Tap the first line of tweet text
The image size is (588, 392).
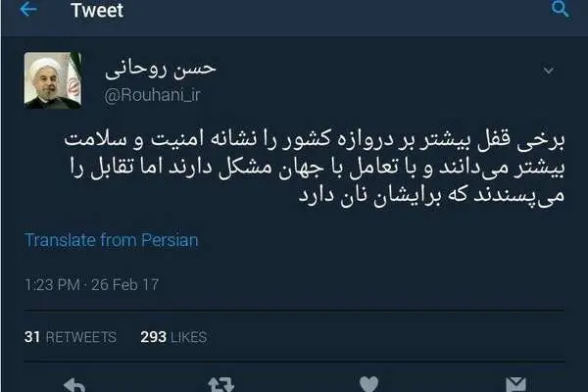point(315,139)
